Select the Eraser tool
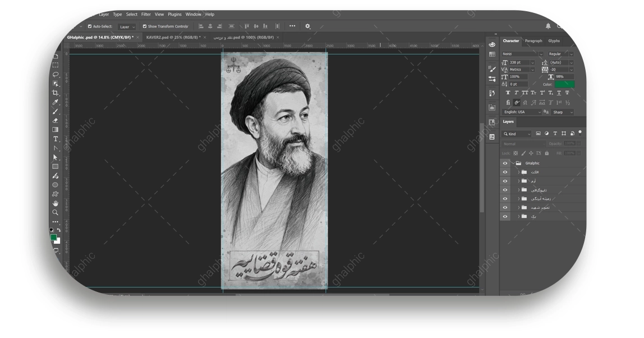 point(56,121)
